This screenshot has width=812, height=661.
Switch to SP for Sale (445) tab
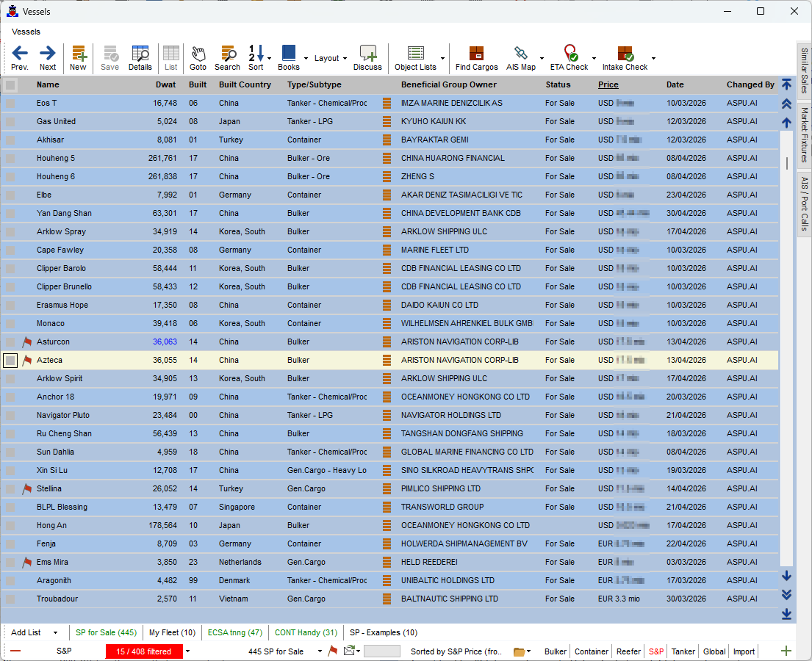click(x=106, y=632)
